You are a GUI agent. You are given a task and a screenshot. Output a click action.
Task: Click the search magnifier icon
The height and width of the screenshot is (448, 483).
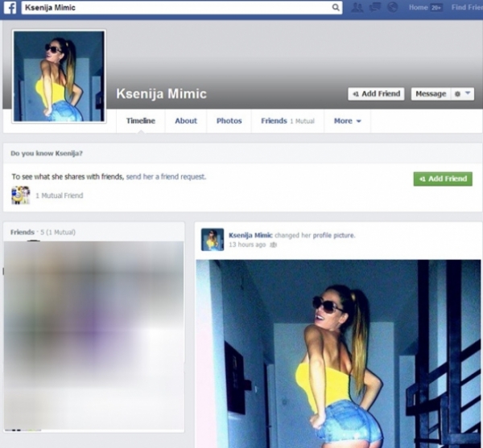coord(336,7)
